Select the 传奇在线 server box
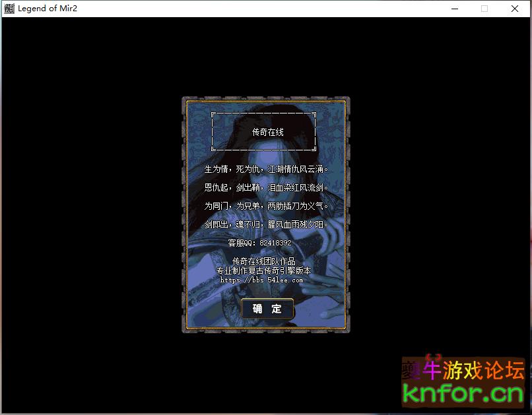 [x=263, y=131]
